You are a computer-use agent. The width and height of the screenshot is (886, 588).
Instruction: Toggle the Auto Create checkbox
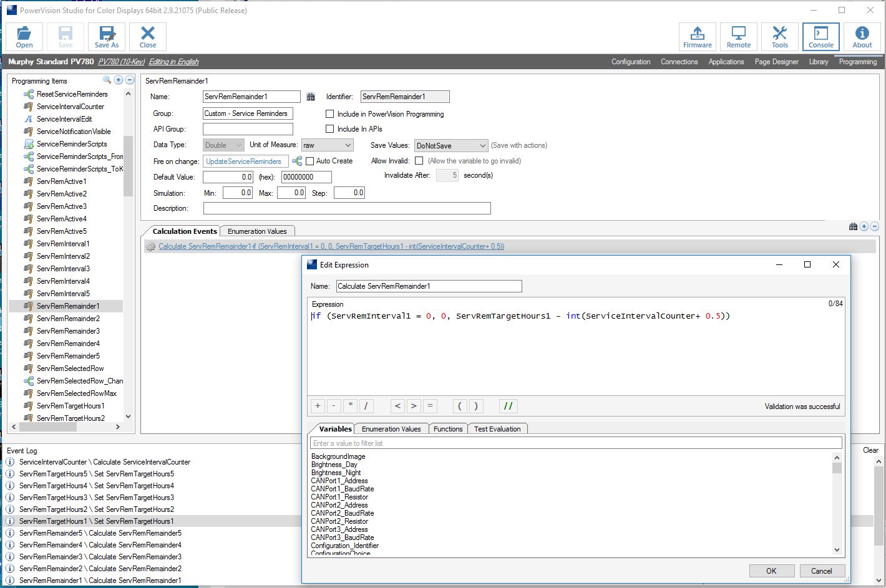309,161
